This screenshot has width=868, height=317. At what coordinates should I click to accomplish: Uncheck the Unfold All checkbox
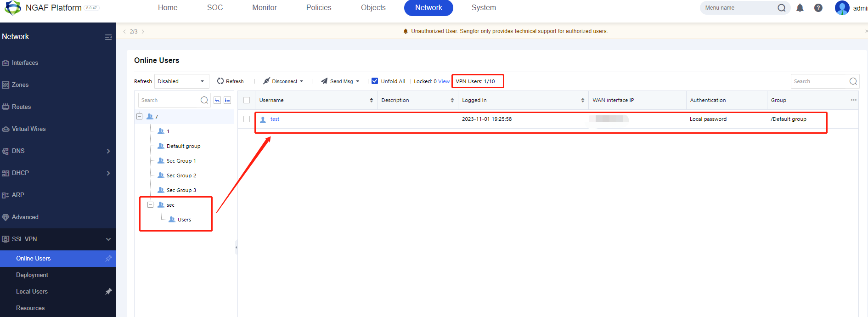375,81
